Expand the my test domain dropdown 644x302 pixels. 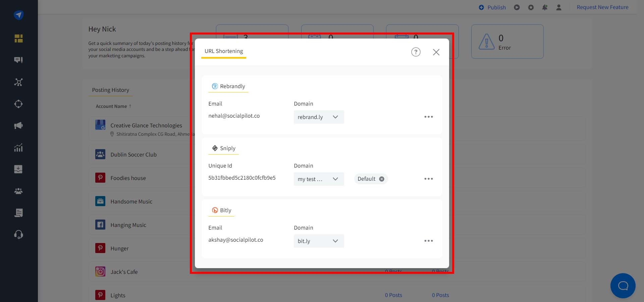click(319, 179)
